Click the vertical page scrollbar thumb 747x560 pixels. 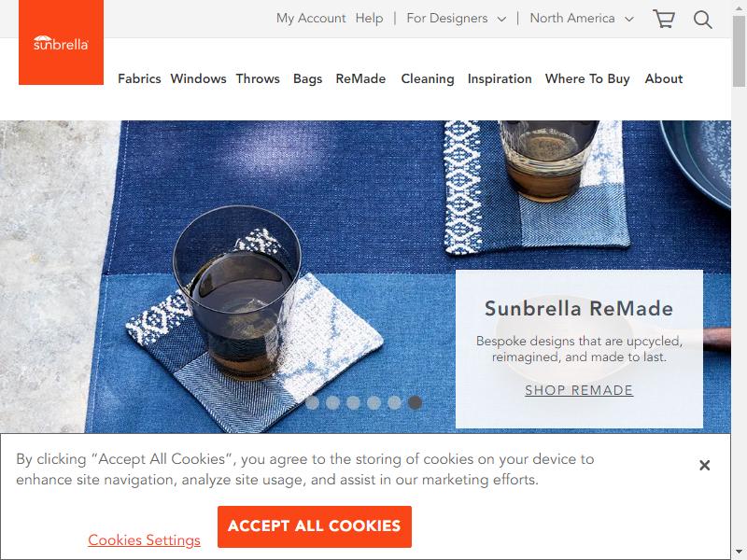739,50
